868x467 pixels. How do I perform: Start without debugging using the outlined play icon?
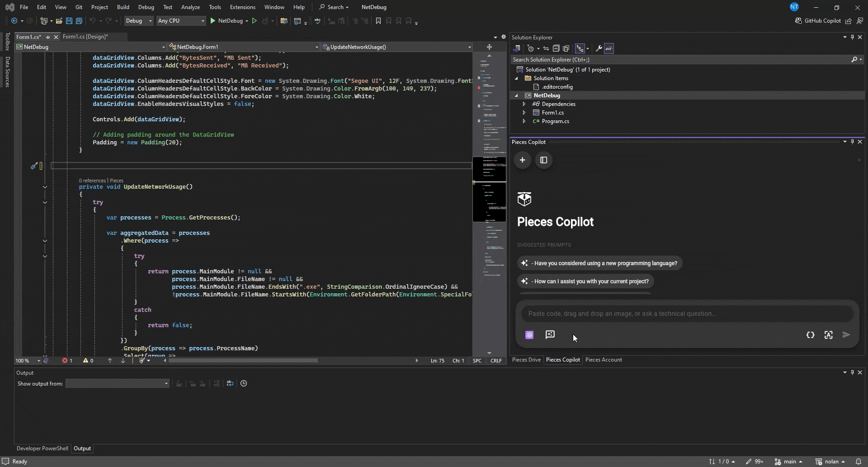click(x=254, y=21)
